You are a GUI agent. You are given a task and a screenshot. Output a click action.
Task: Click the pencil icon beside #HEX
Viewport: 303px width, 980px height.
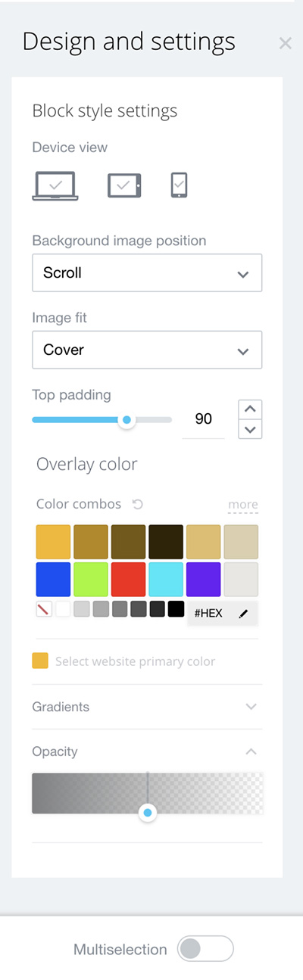[x=243, y=614]
